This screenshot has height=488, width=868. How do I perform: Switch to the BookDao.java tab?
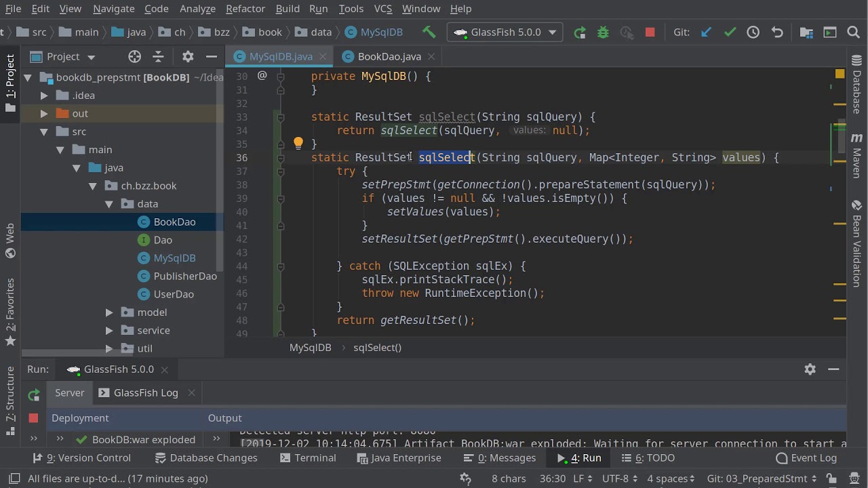[389, 56]
